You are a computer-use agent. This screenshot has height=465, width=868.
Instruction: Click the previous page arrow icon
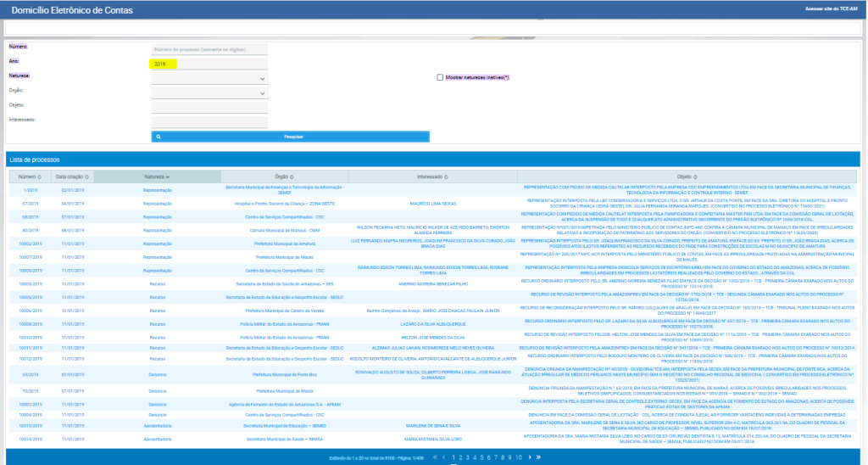(x=445, y=457)
